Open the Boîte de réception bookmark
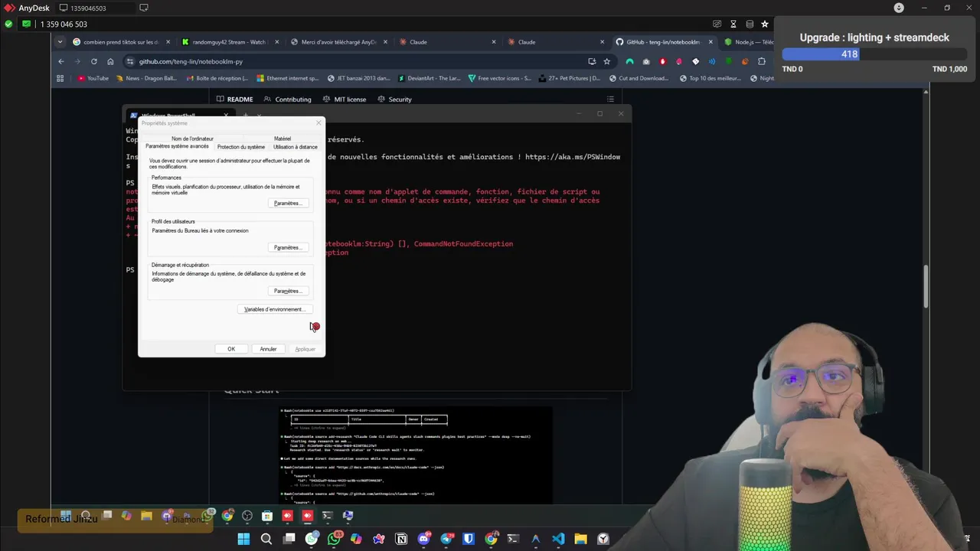Screen dimensions: 980x551 click(217, 78)
